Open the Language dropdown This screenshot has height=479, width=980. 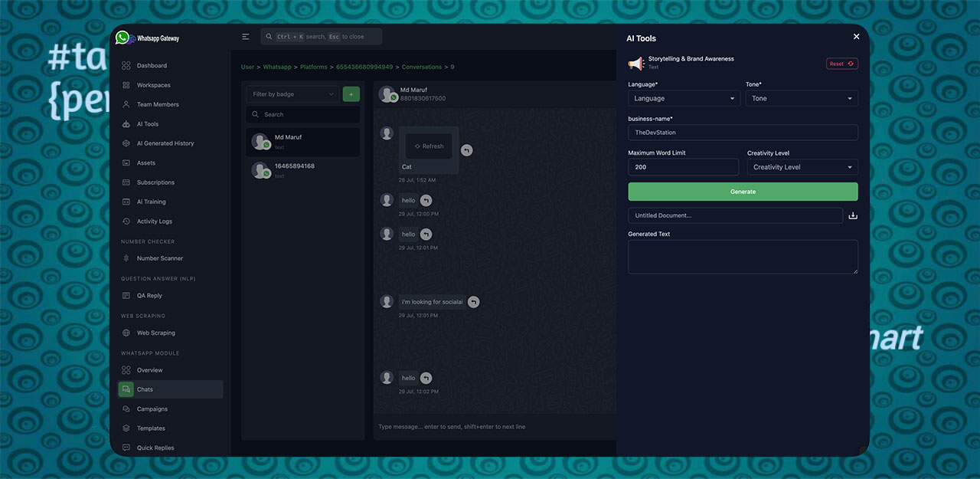[683, 99]
